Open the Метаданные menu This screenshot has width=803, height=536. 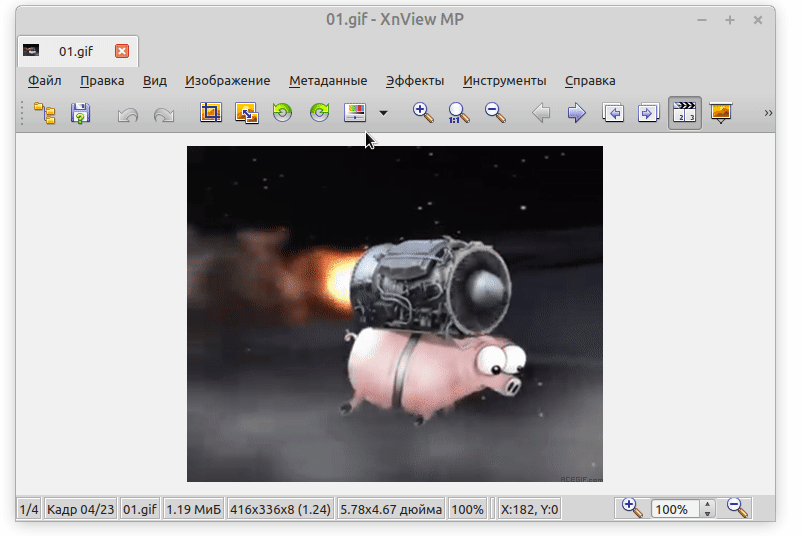point(328,81)
